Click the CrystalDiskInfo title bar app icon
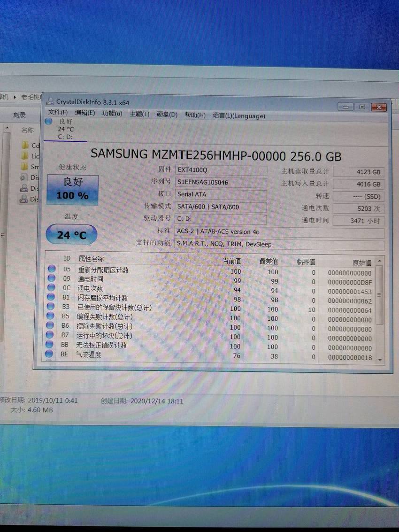Image resolution: width=399 pixels, height=532 pixels. [50, 101]
